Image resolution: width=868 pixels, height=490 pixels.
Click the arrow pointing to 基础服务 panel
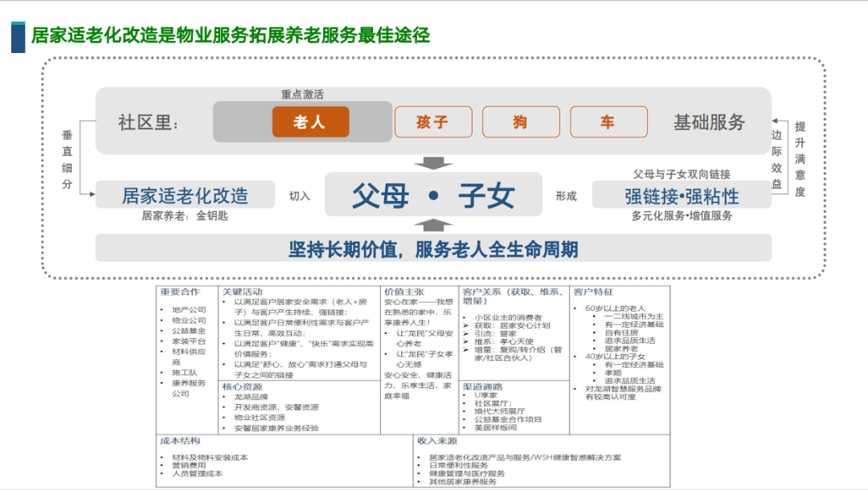[776, 120]
